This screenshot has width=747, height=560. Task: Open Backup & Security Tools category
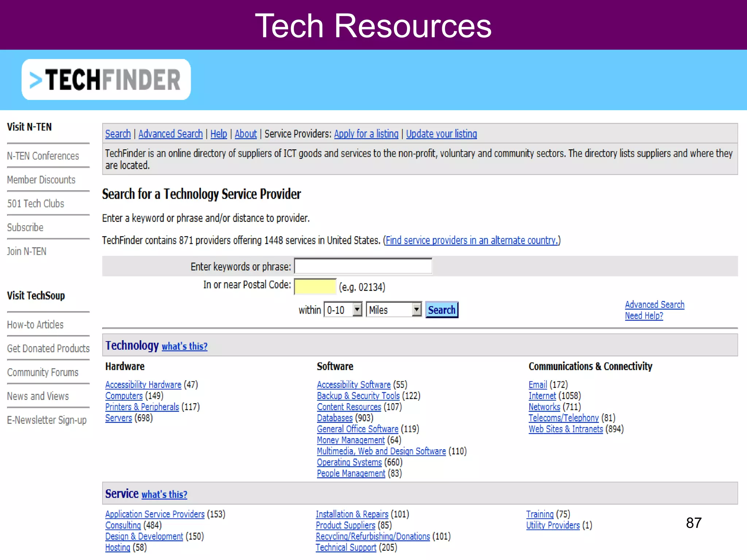pyautogui.click(x=358, y=396)
